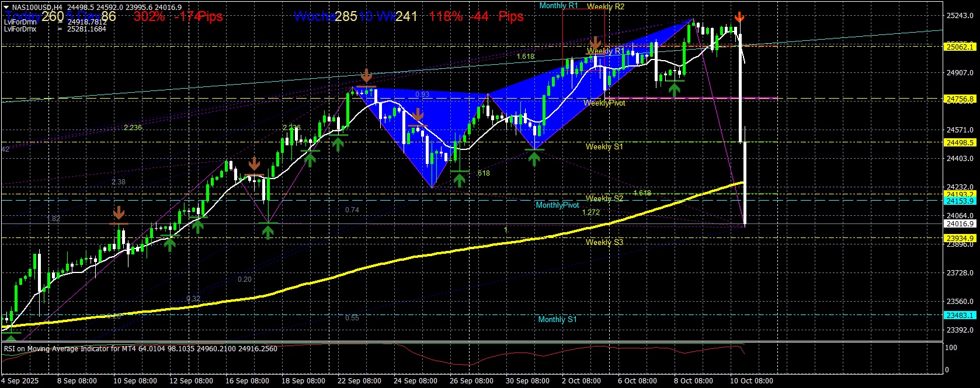Click the orange-red sell arrow above latest candles
This screenshot has width=980, height=388.
tap(739, 17)
